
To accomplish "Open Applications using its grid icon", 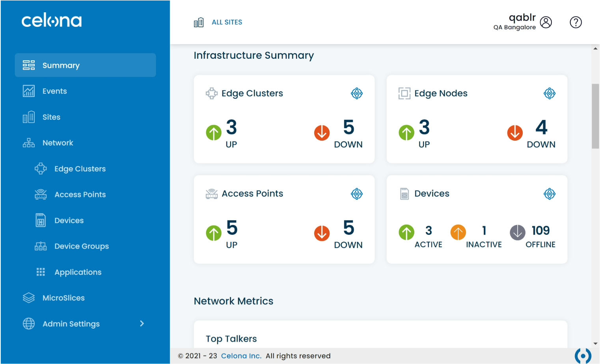I will [41, 272].
